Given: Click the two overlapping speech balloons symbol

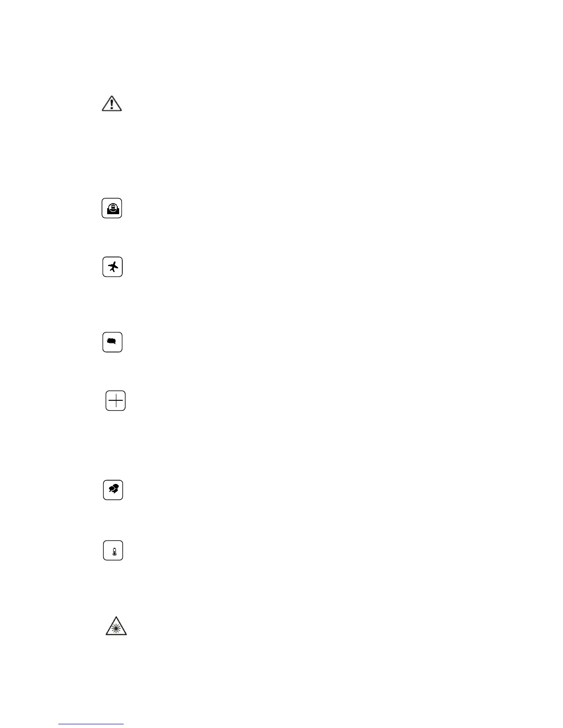Looking at the screenshot, I should [x=113, y=490].
